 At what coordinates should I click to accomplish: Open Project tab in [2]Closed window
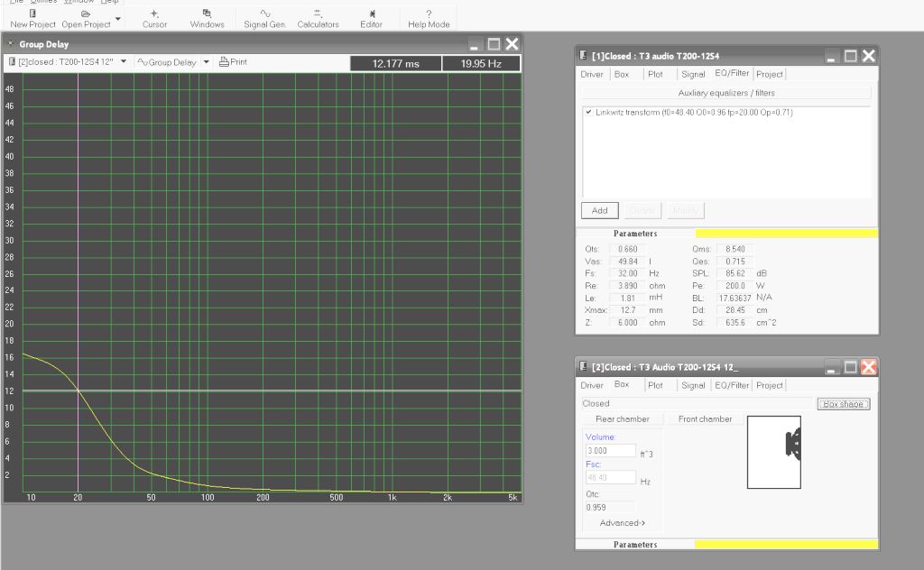(x=770, y=385)
